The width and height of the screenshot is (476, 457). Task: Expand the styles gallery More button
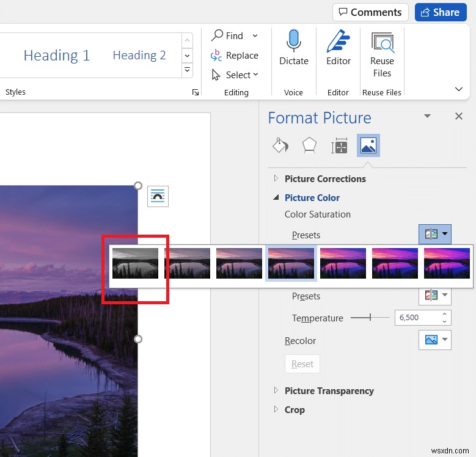point(188,70)
